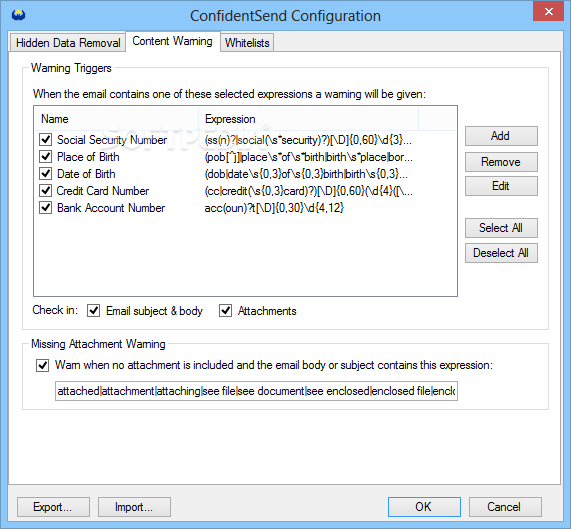Click the acc(oun)?t expression cell
Viewport: 571px width, 529px height.
pyautogui.click(x=274, y=208)
